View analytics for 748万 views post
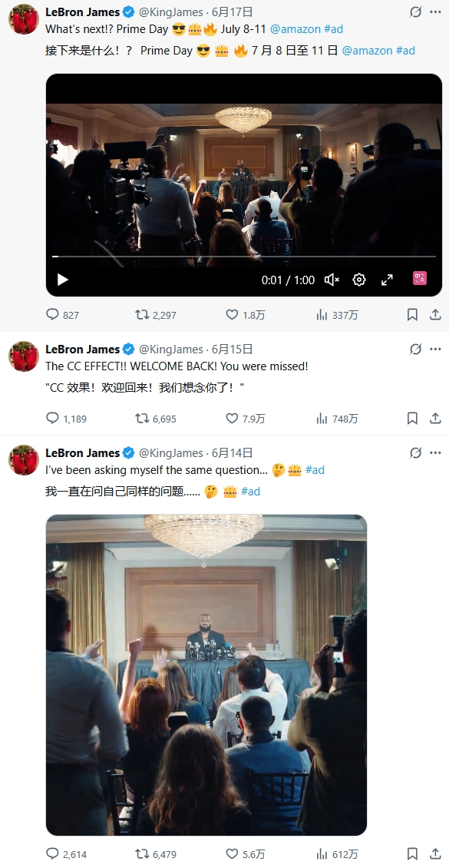449x868 pixels. click(x=322, y=419)
